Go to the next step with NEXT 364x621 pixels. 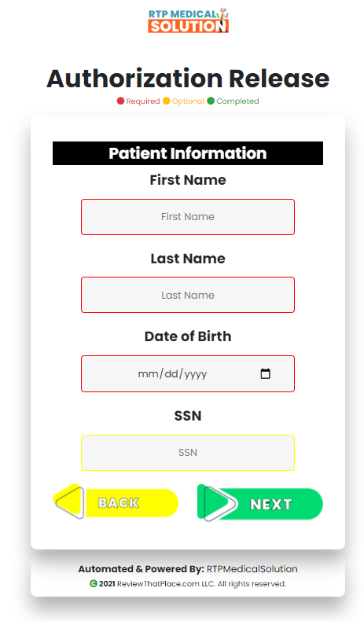click(x=260, y=503)
